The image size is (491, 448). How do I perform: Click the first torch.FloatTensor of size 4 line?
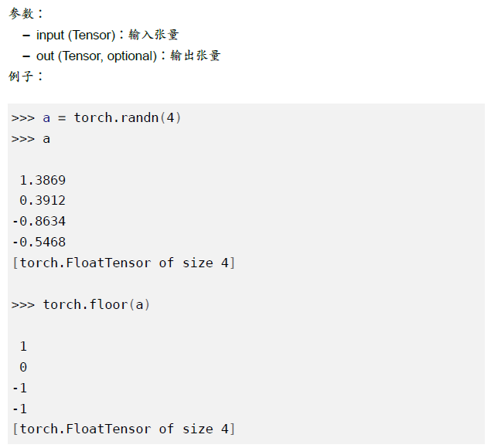124,263
